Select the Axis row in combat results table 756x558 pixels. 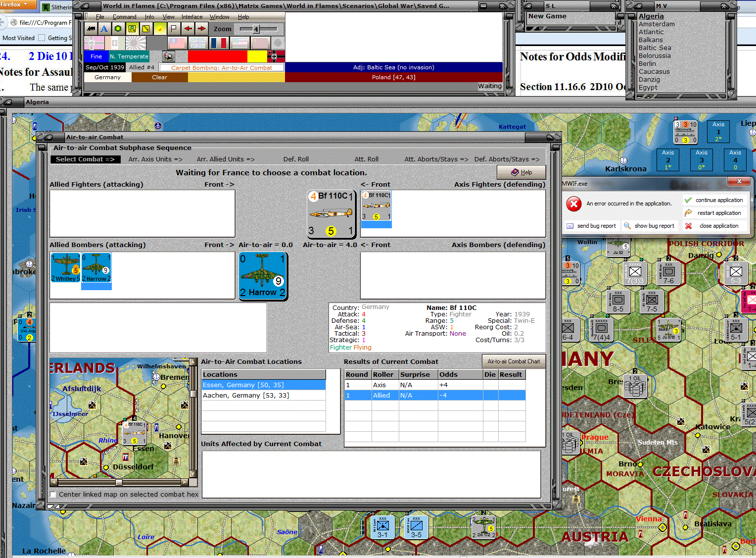[x=435, y=385]
